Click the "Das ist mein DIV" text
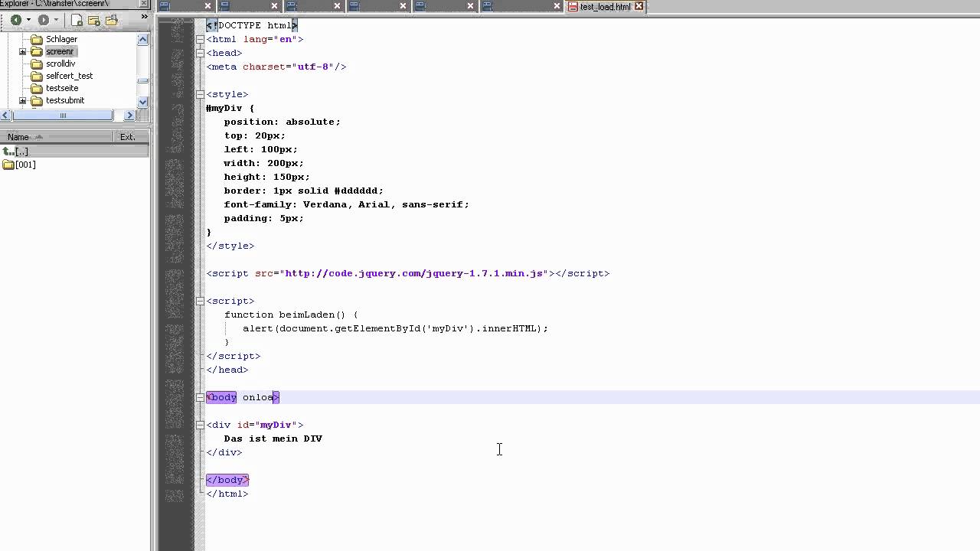This screenshot has width=980, height=551. point(273,439)
